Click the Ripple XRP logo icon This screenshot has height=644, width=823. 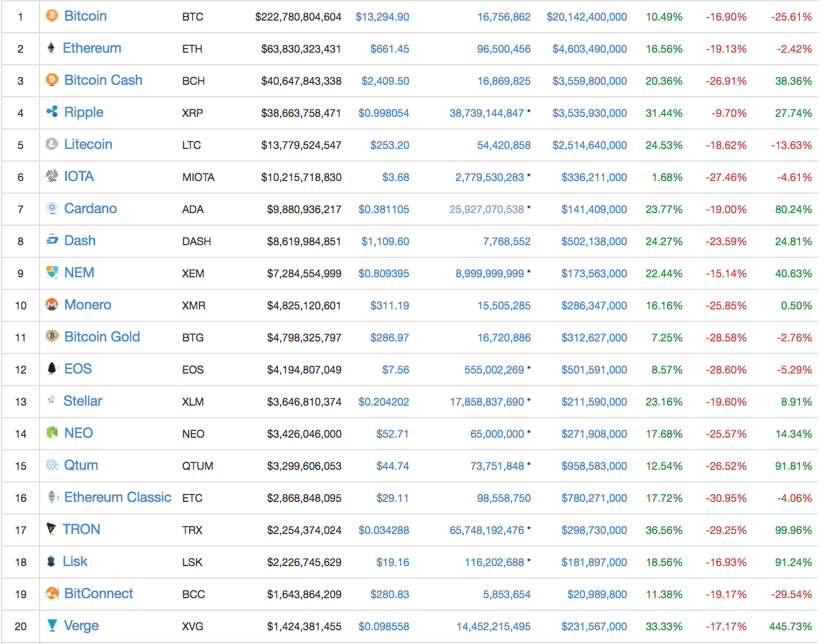tap(52, 112)
